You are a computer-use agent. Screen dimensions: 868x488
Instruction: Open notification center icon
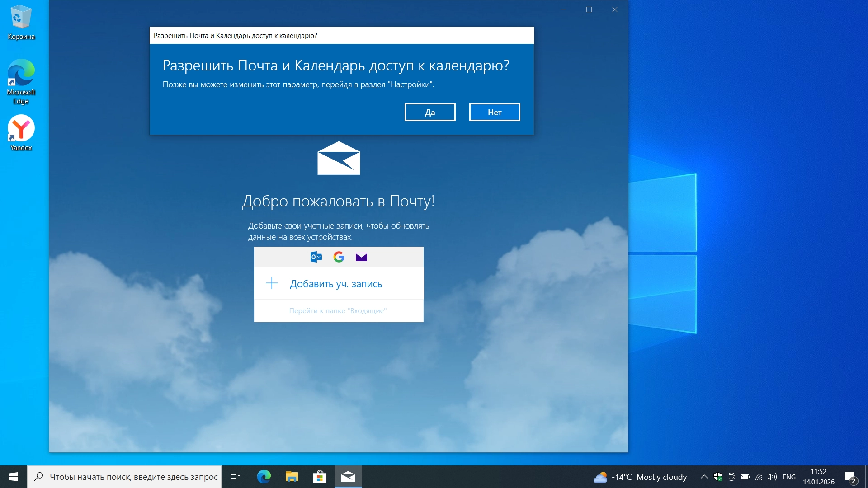click(850, 477)
